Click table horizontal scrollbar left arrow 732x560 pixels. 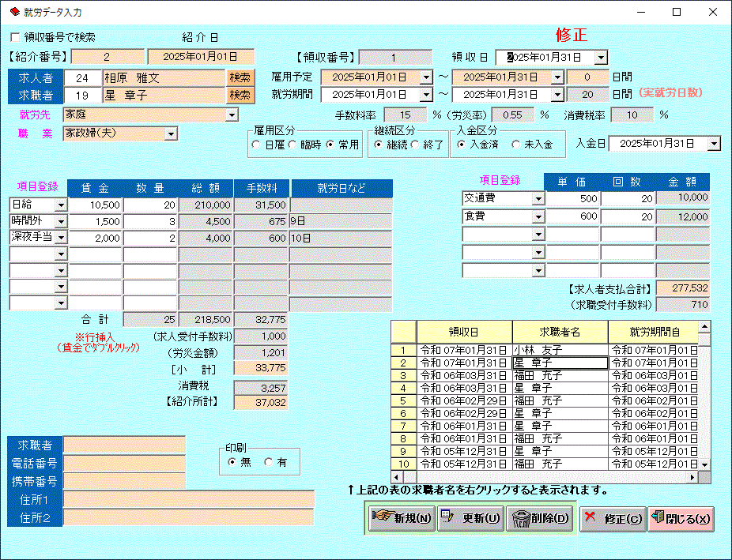tap(398, 477)
